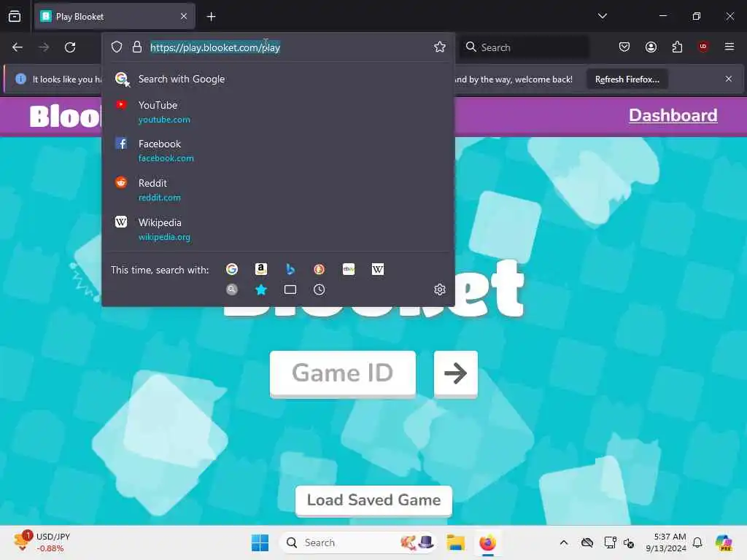Choose the Wikipedia suggestion
The image size is (747, 560).
278,229
